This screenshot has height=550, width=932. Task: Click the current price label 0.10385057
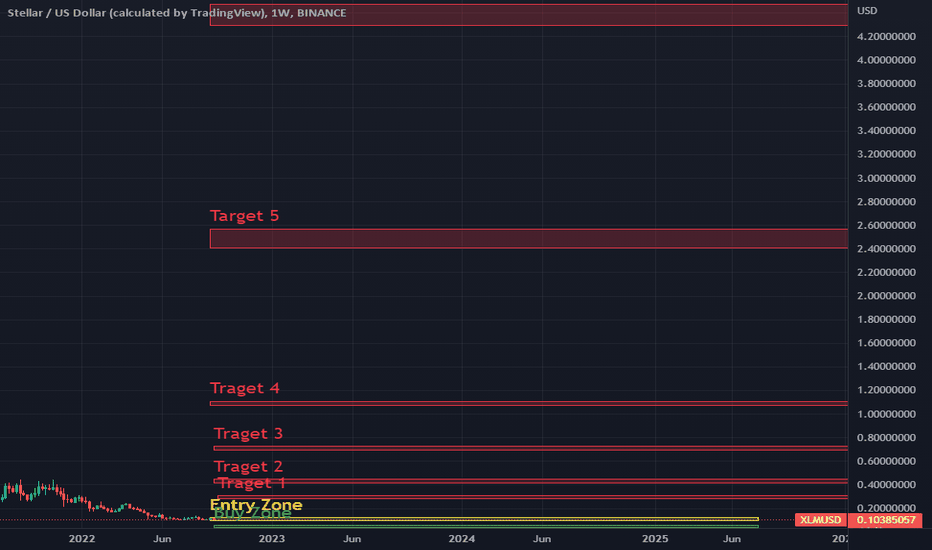pos(886,520)
